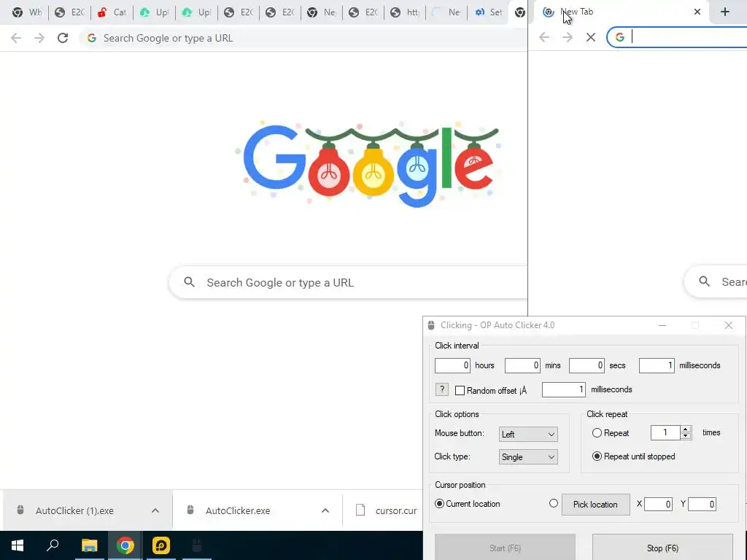Image resolution: width=747 pixels, height=560 pixels.
Task: Select Current location radio button
Action: tap(439, 503)
